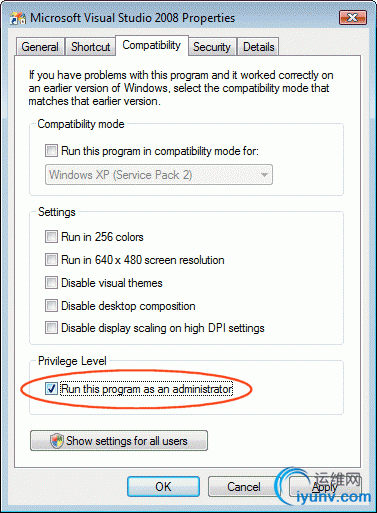Enable Disable visual themes option
Screen dimensions: 377x513
tap(51, 283)
